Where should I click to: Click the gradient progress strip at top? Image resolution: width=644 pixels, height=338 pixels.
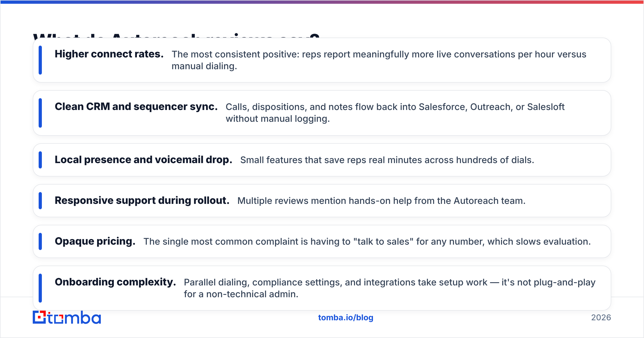(x=322, y=2)
